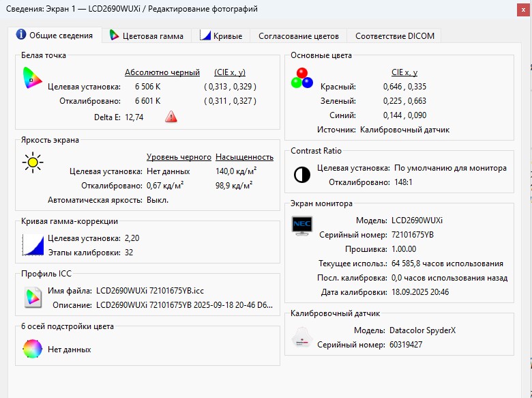Select the Согласование цветов tab

[298, 36]
